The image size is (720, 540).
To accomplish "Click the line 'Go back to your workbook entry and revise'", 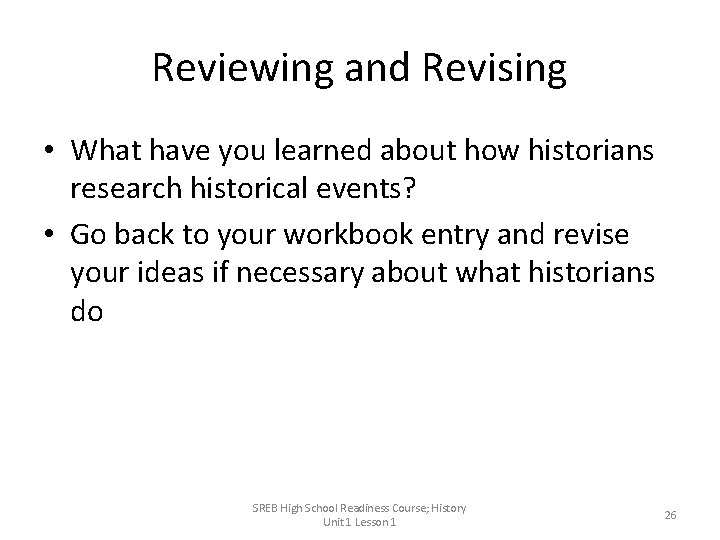I will pyautogui.click(x=349, y=235).
